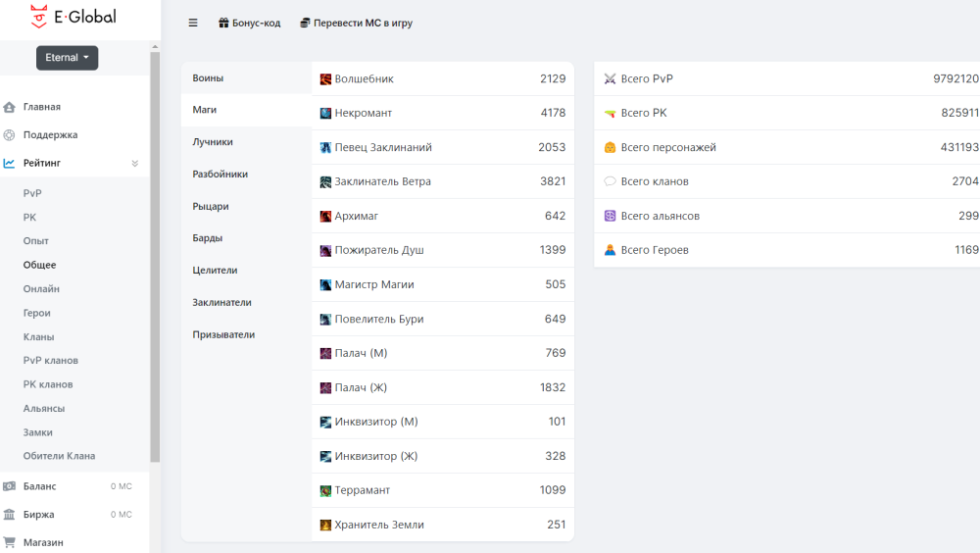Click the sidebar vertical scrollbar
Screen dimensions: 980x553
(x=155, y=255)
